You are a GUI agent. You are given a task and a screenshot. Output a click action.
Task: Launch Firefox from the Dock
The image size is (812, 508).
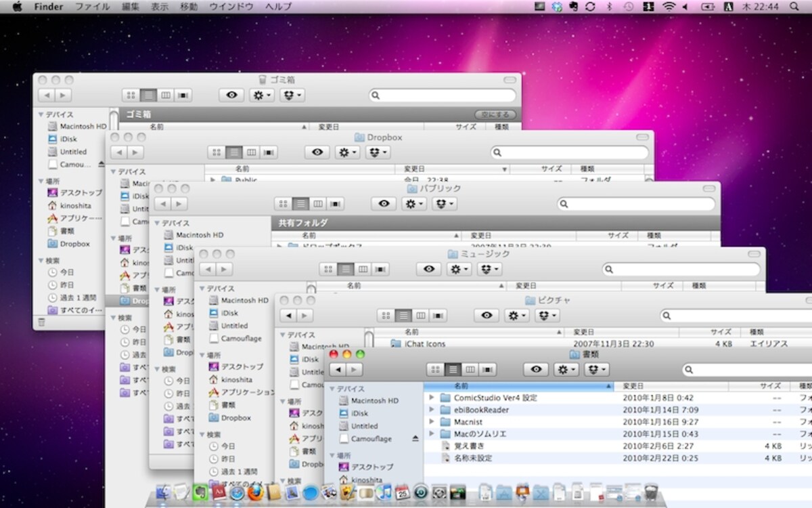pyautogui.click(x=254, y=492)
